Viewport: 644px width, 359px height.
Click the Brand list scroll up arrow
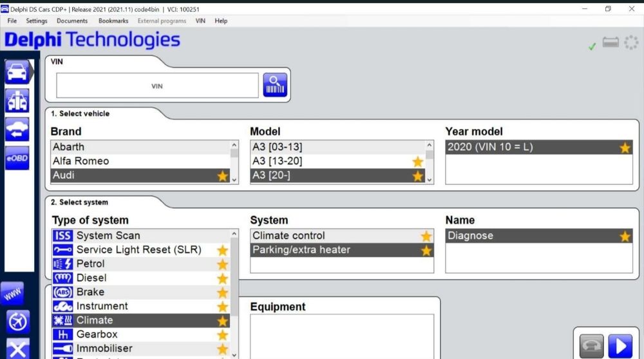click(234, 145)
